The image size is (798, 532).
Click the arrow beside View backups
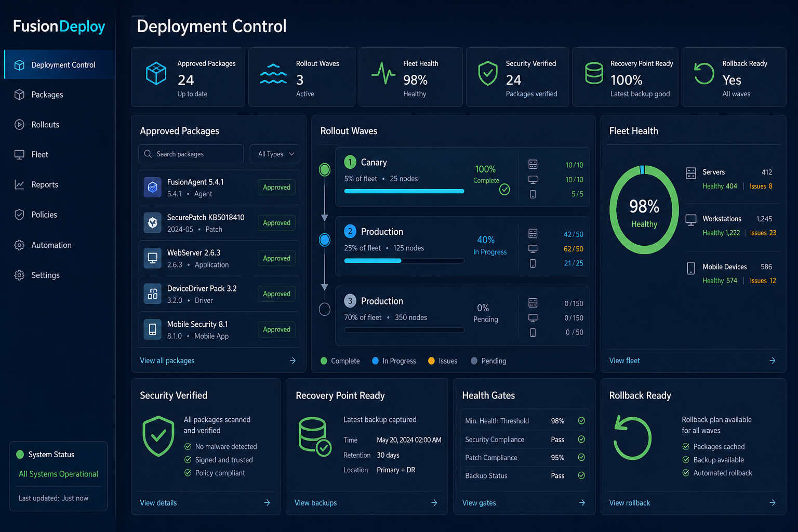pyautogui.click(x=434, y=503)
